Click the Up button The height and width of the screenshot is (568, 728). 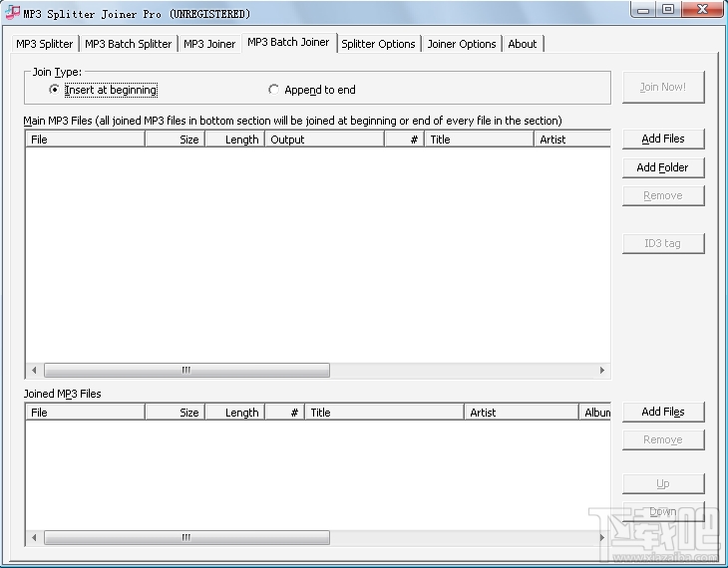click(663, 483)
